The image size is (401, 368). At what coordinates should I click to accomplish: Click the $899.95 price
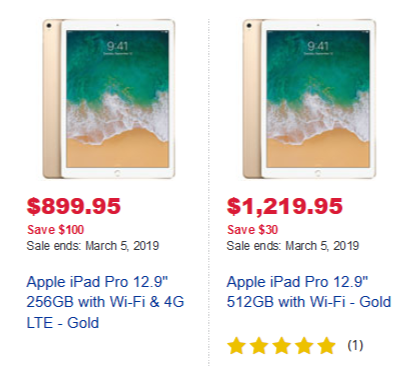click(x=74, y=206)
